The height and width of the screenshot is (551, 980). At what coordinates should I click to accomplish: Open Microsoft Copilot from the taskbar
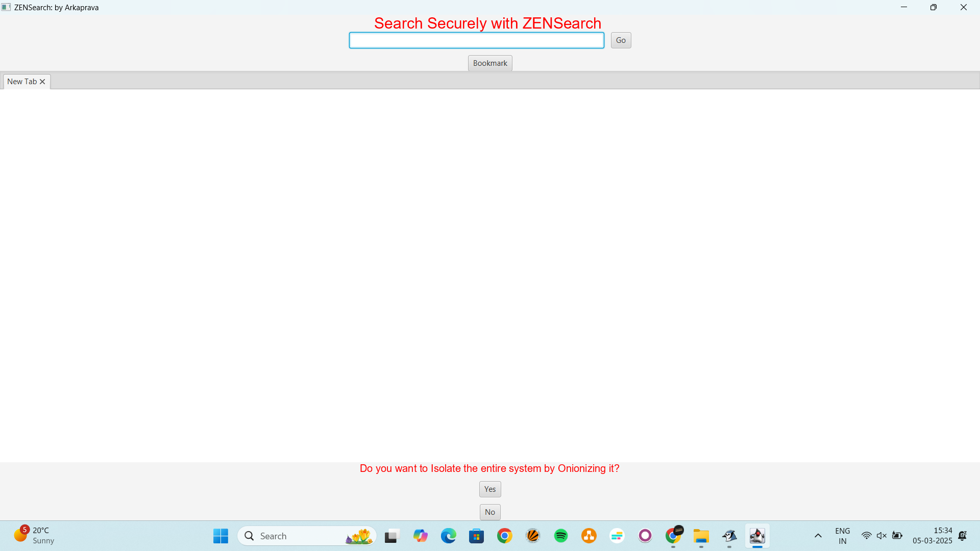[420, 536]
